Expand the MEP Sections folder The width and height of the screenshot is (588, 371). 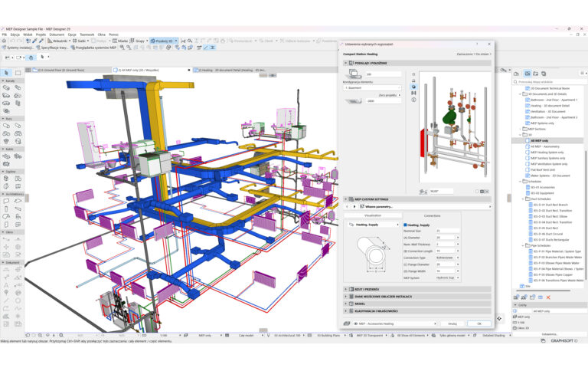click(521, 129)
